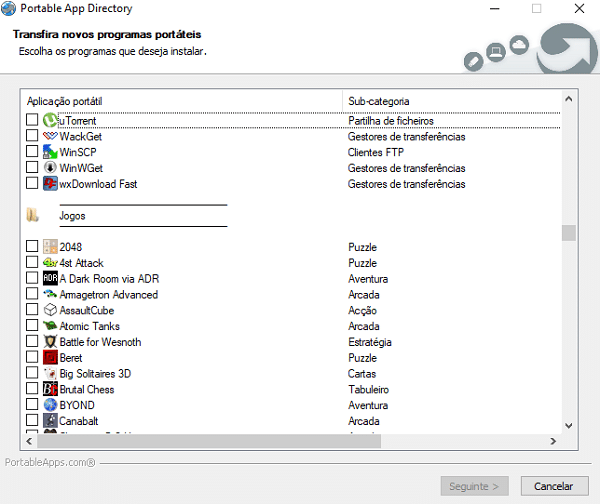This screenshot has width=600, height=504.
Task: Click the 4st Attack game icon
Action: tap(50, 263)
